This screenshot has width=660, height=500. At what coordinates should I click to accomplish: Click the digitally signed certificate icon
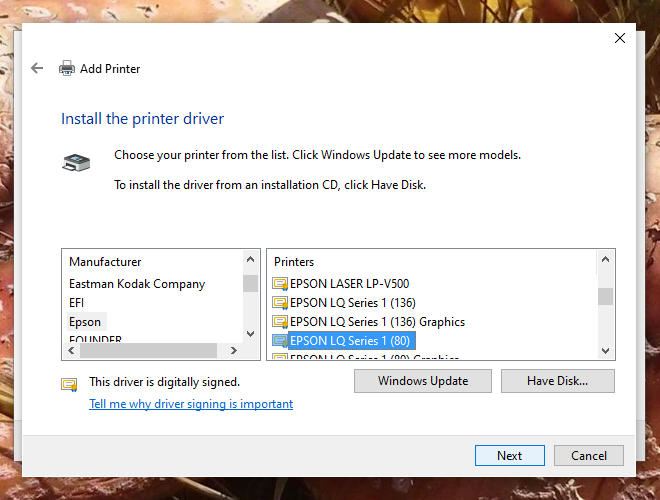tap(69, 384)
